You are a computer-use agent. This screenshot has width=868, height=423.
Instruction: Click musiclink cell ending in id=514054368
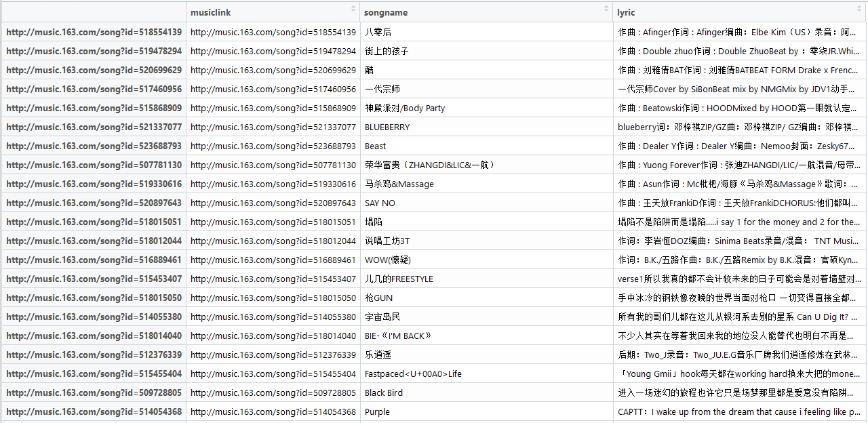point(273,411)
